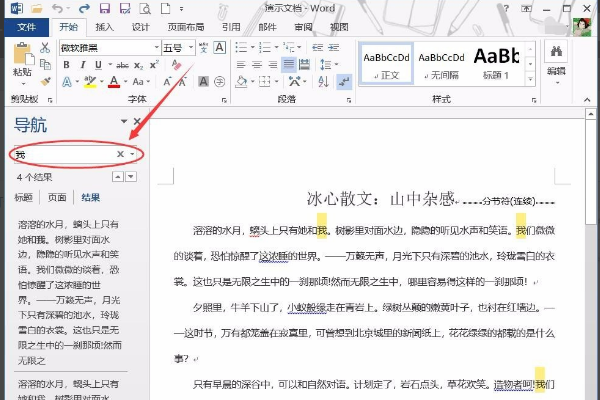Center align text

tap(257, 65)
